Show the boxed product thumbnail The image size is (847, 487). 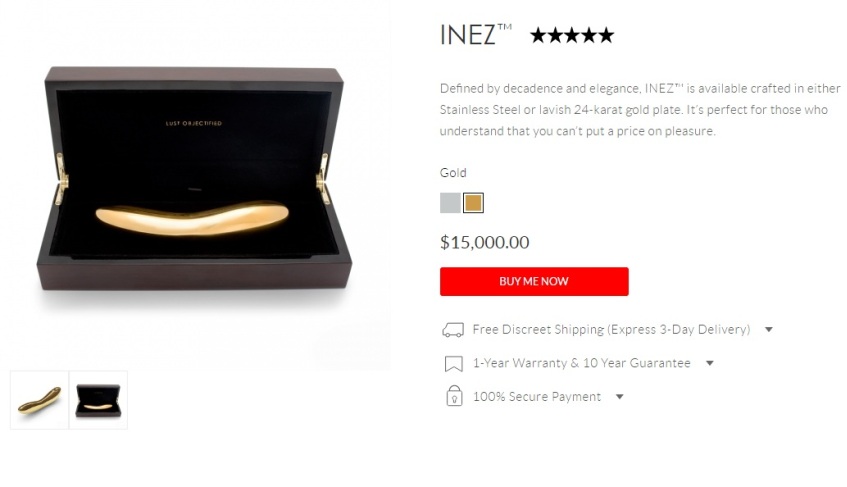98,400
